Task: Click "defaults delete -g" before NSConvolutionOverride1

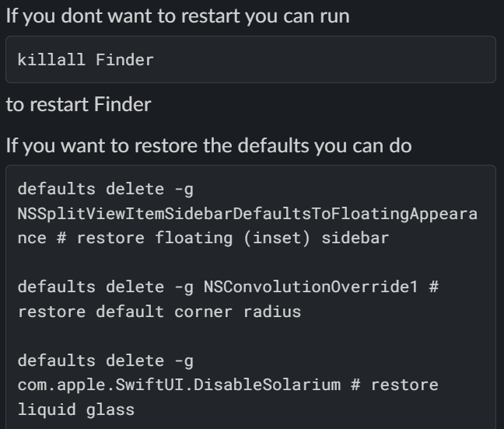Action: [x=106, y=287]
